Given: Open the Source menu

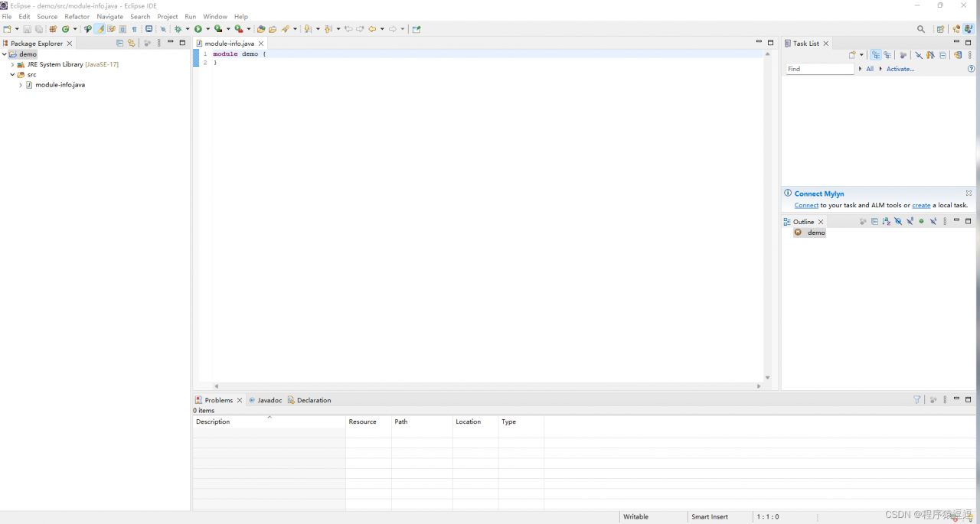Looking at the screenshot, I should pos(47,16).
